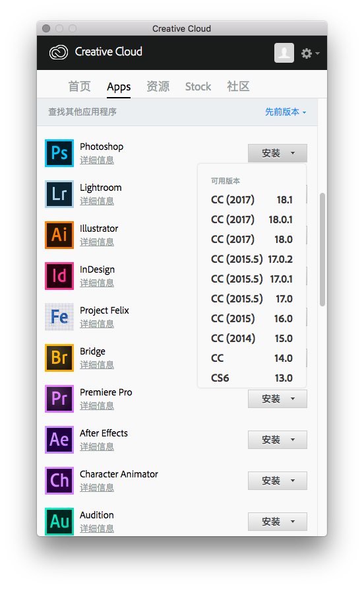
Task: Choose version CC (2015) 16.0
Action: click(x=252, y=319)
